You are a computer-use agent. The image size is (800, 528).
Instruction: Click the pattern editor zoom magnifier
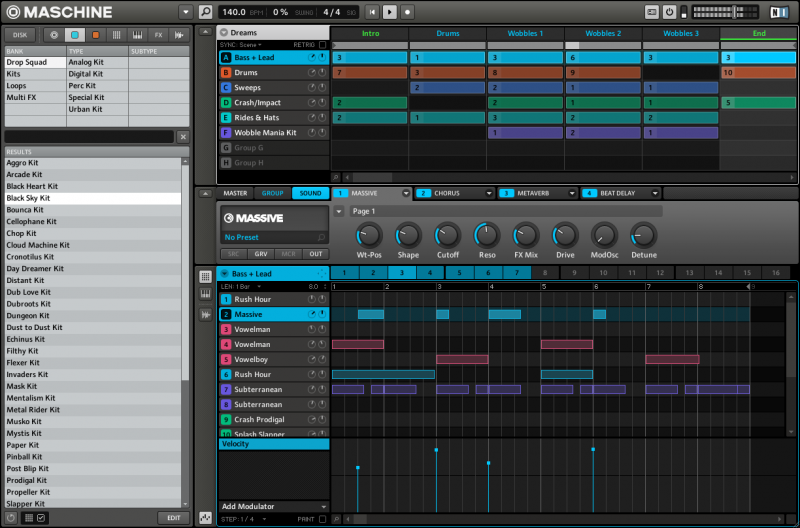[336, 519]
